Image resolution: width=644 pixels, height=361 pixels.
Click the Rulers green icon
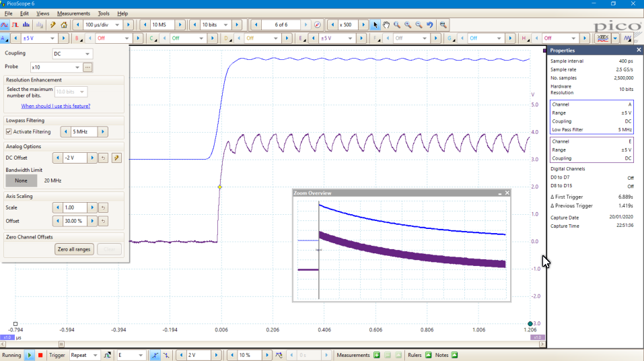[428, 355]
